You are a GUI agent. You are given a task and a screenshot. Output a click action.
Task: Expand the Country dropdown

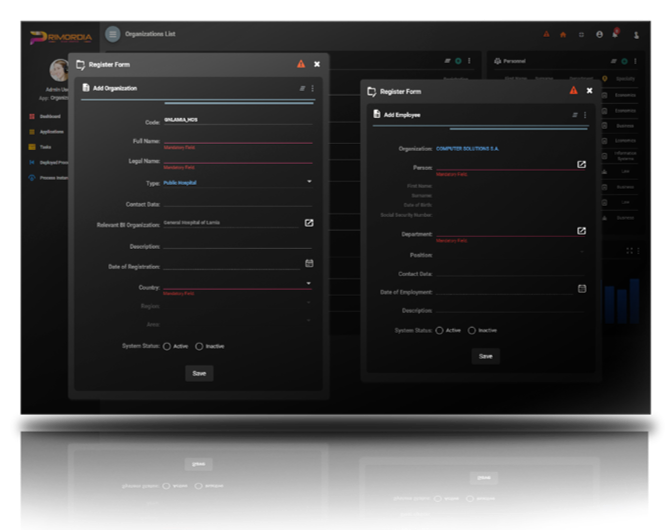[309, 283]
